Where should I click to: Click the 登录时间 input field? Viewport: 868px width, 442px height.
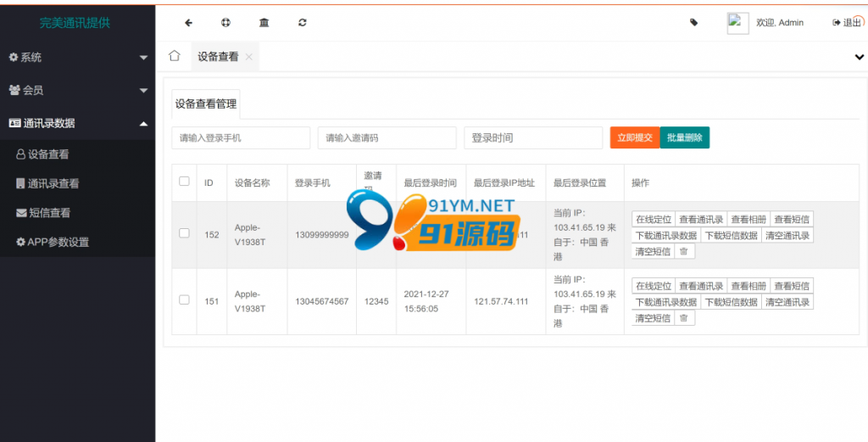tap(533, 138)
